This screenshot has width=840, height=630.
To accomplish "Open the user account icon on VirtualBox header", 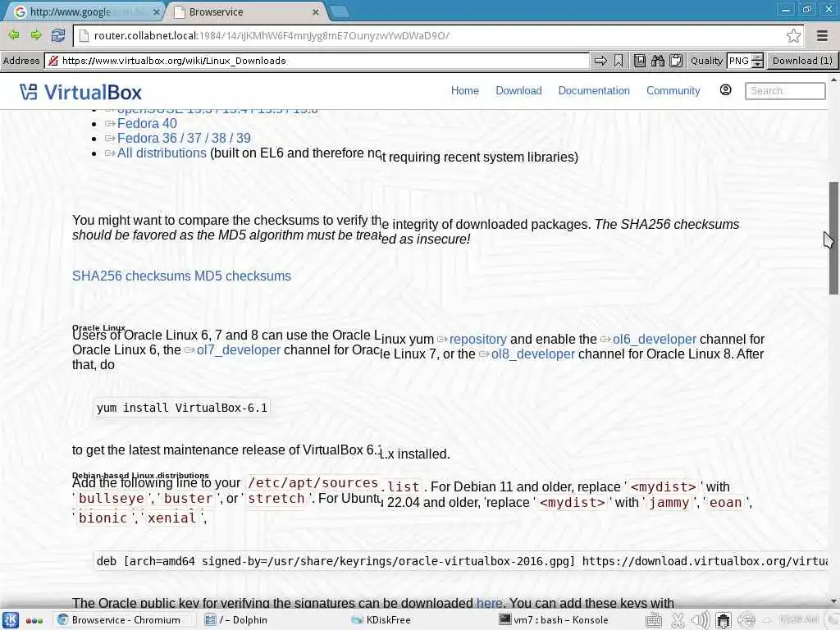I will (x=725, y=90).
